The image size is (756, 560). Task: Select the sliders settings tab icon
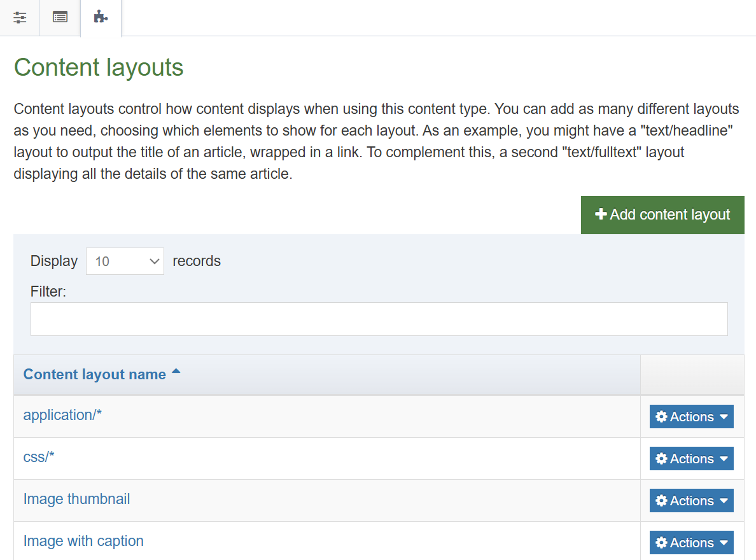[x=19, y=17]
